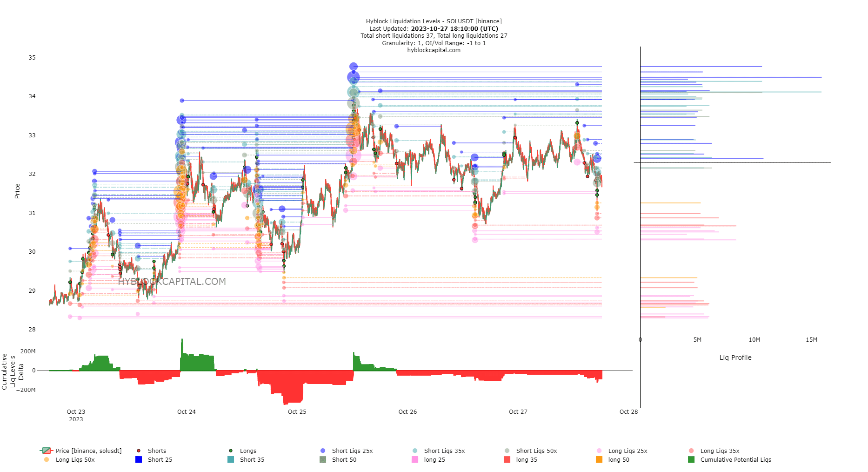Click the Price y-axis title
The width and height of the screenshot is (868, 472).
pos(17,191)
